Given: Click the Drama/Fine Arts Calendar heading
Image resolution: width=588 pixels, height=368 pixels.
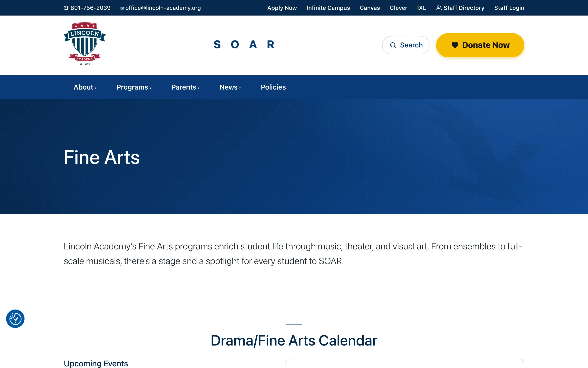Looking at the screenshot, I should click(294, 340).
